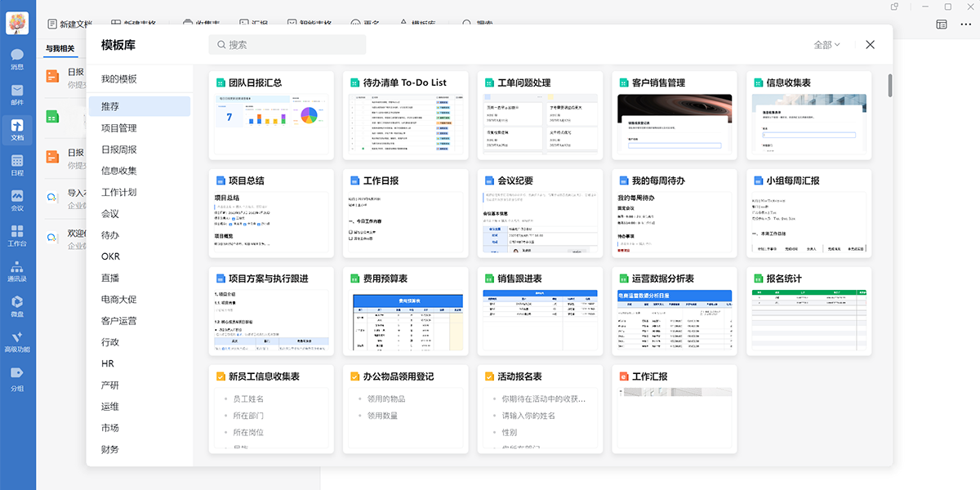Click the 搜索 template search field
The height and width of the screenshot is (490, 980).
pyautogui.click(x=287, y=45)
